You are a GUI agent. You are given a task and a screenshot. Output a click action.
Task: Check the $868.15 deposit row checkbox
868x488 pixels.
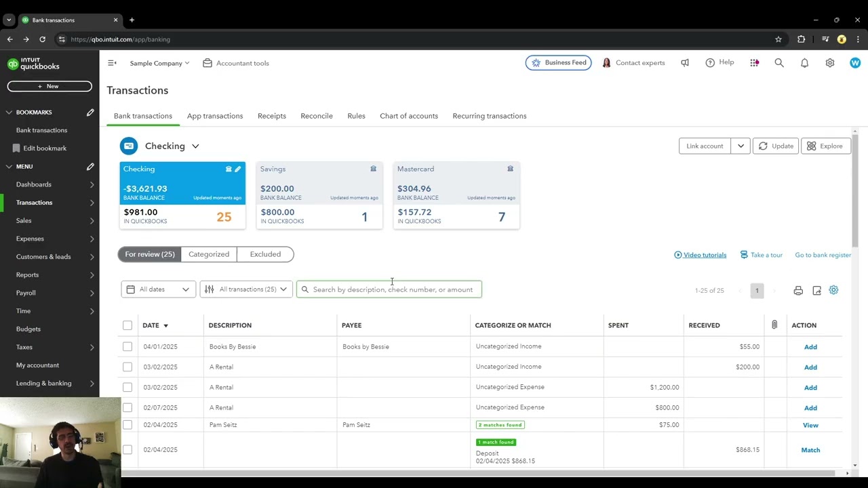(x=127, y=449)
